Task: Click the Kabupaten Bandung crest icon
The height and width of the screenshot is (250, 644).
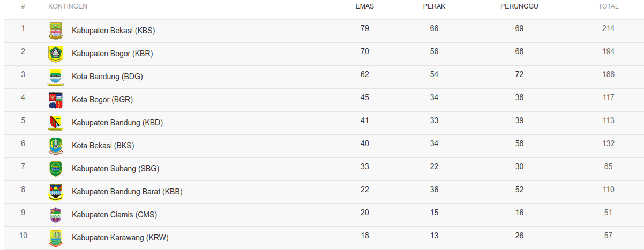Action: click(56, 123)
